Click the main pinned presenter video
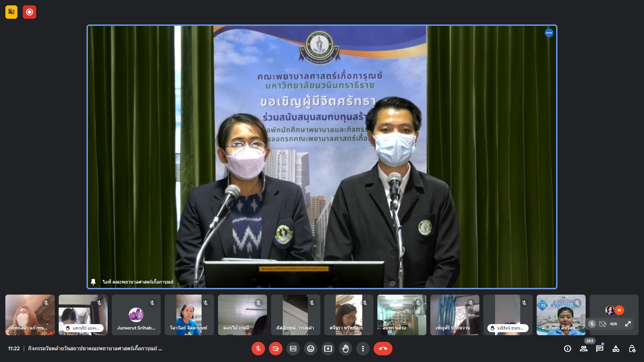 tap(322, 157)
